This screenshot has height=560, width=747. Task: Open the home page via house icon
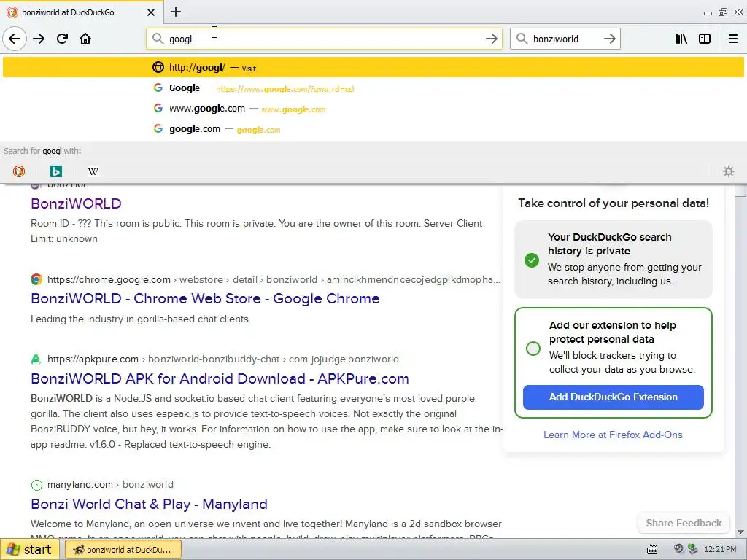(x=85, y=39)
